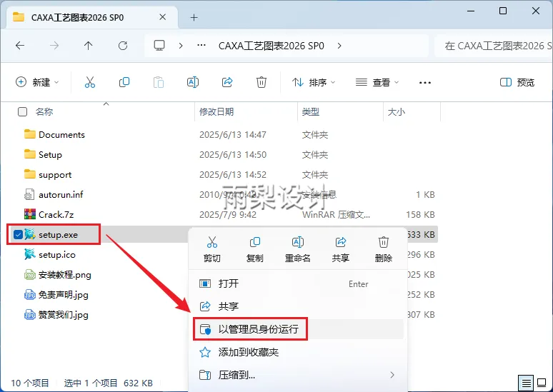The height and width of the screenshot is (392, 553).
Task: Open the 新建 dropdown
Action: click(37, 83)
